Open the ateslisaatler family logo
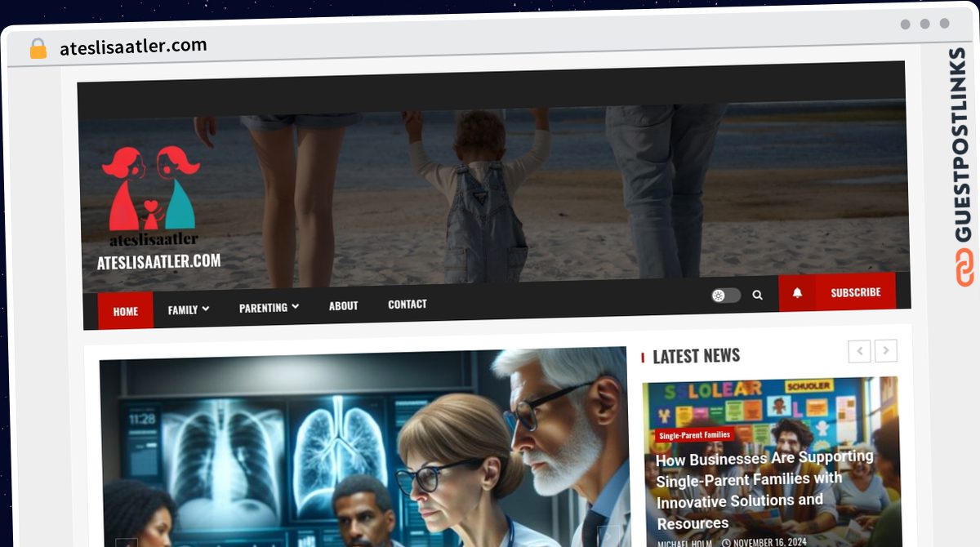The width and height of the screenshot is (980, 547). pos(152,196)
